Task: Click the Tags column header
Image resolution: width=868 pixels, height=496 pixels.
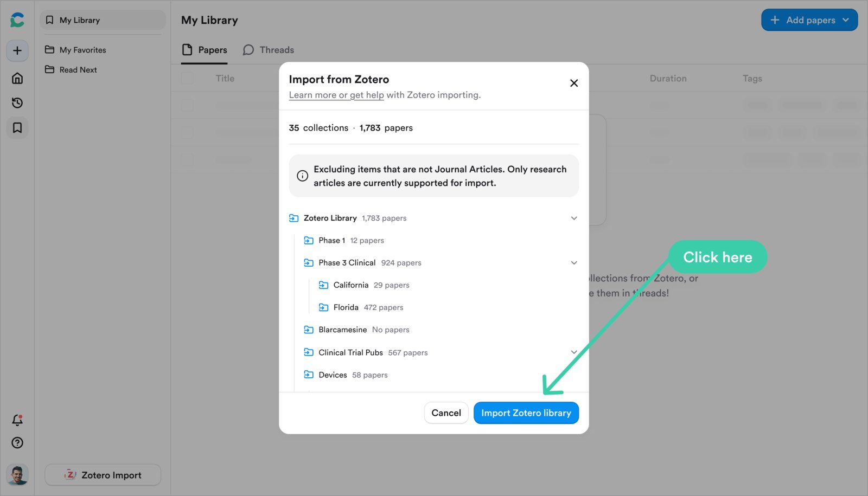Action: tap(752, 79)
